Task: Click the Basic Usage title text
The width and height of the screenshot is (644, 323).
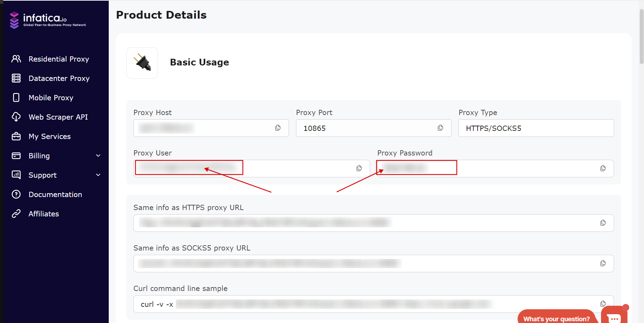Action: 200,62
